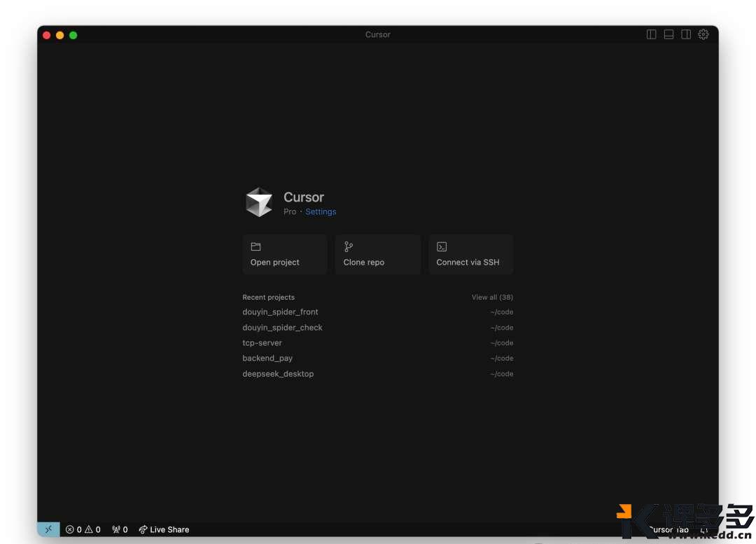The width and height of the screenshot is (756, 544).
Task: Open recent project douyin_spider_front
Action: click(x=280, y=312)
